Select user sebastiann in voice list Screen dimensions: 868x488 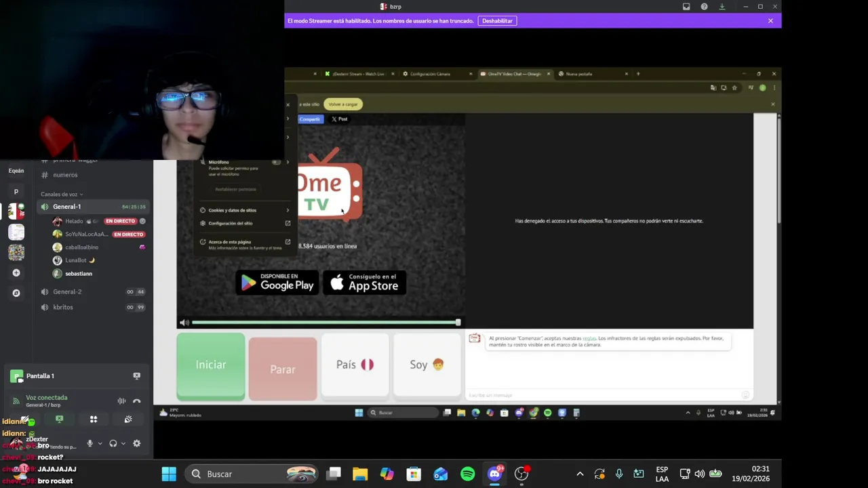(79, 274)
